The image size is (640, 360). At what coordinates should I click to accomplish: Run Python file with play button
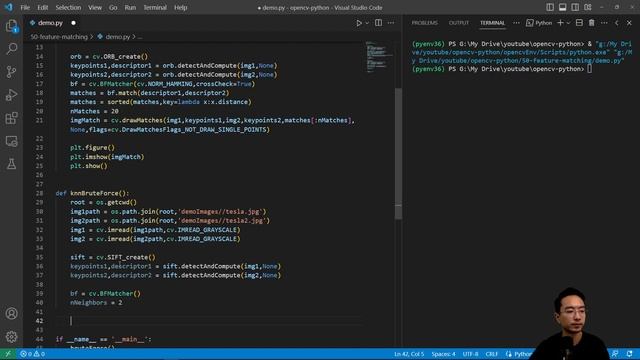359,23
